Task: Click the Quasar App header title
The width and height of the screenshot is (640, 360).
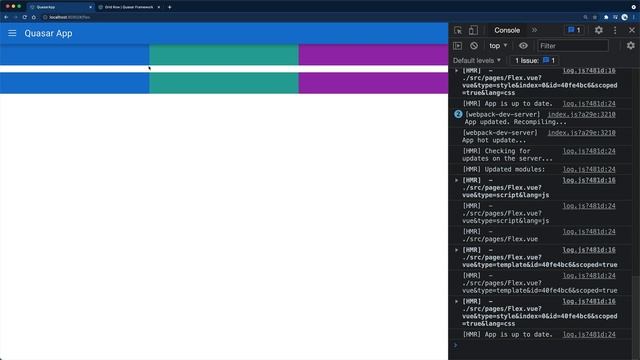Action: 48,33
